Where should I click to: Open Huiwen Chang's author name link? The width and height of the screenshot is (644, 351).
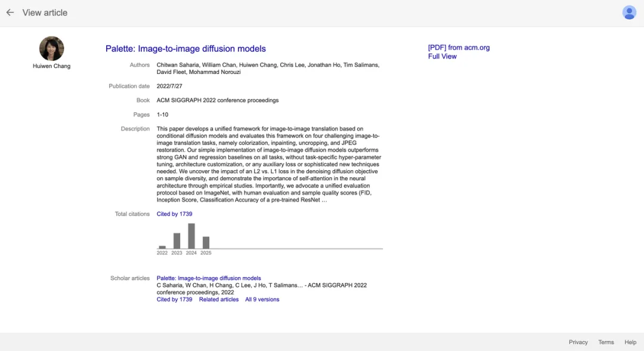[51, 66]
